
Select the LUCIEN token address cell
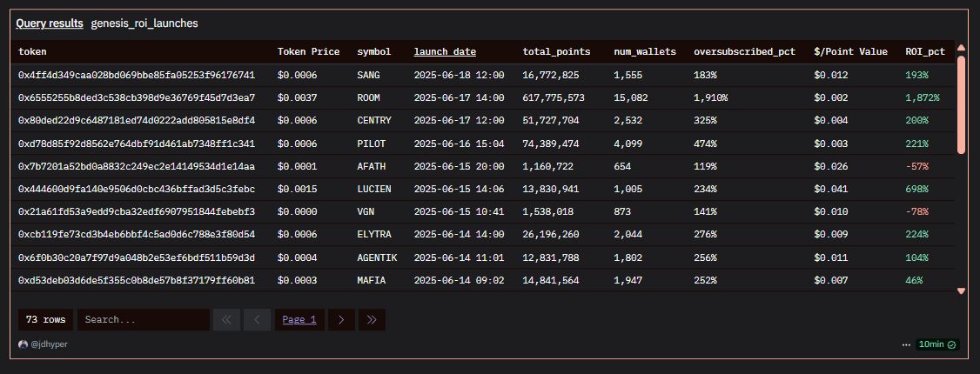tap(137, 190)
